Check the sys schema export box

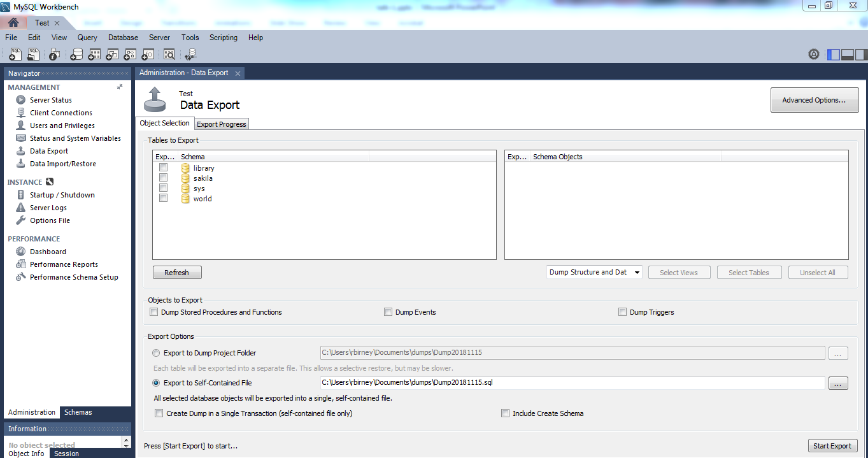[x=163, y=188]
